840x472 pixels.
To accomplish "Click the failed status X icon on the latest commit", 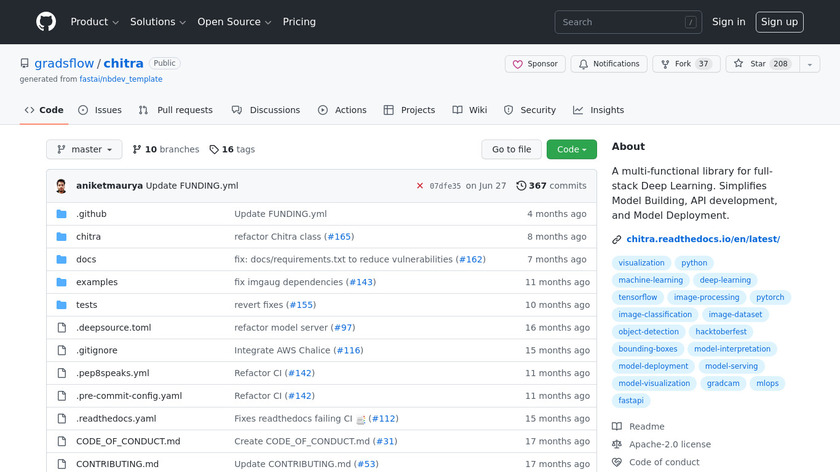I will tap(420, 186).
